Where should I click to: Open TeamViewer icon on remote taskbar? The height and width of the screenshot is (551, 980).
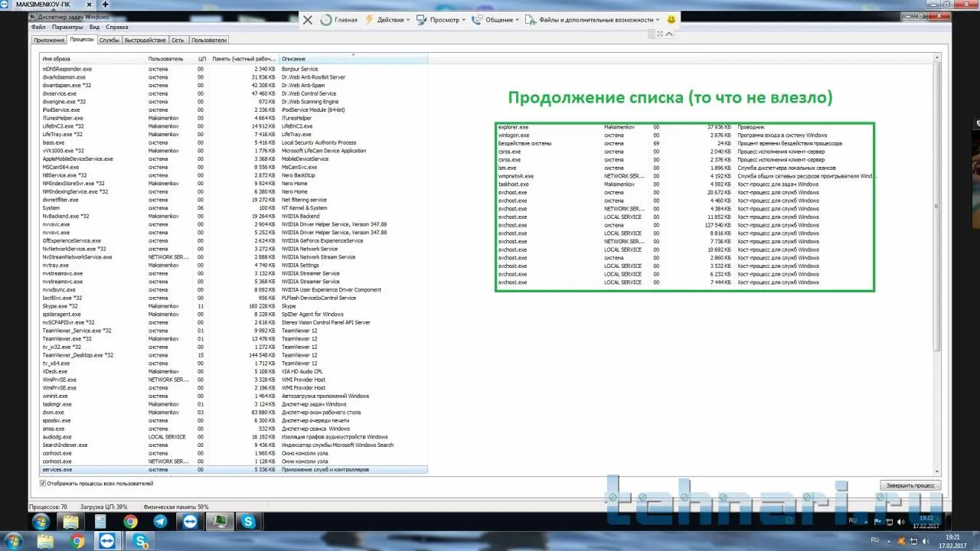[189, 522]
